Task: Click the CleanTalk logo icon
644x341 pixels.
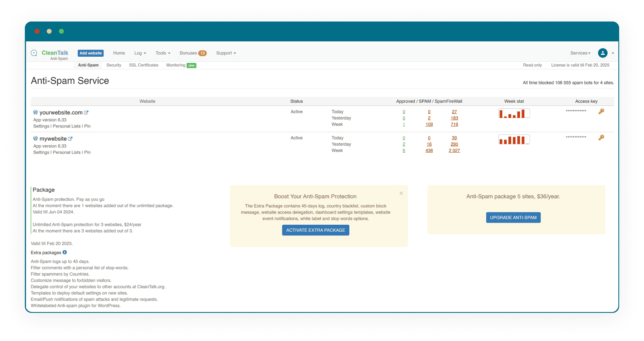Action: [x=34, y=53]
